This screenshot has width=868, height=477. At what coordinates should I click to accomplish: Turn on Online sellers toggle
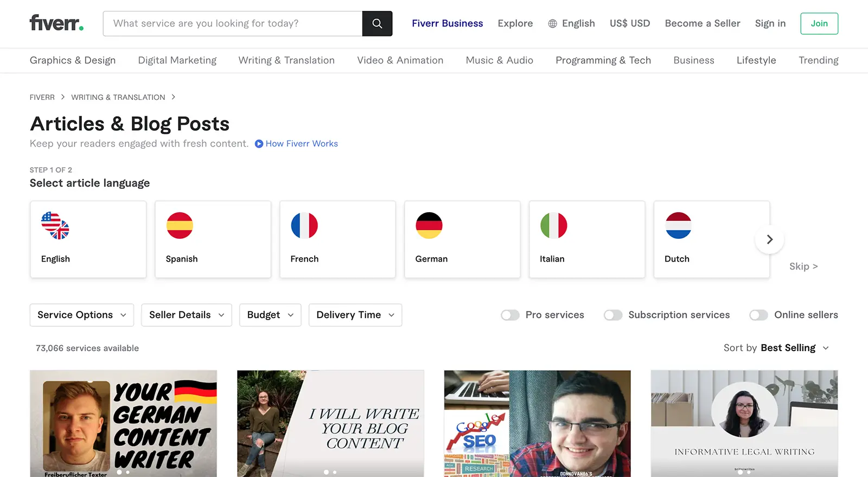click(758, 315)
